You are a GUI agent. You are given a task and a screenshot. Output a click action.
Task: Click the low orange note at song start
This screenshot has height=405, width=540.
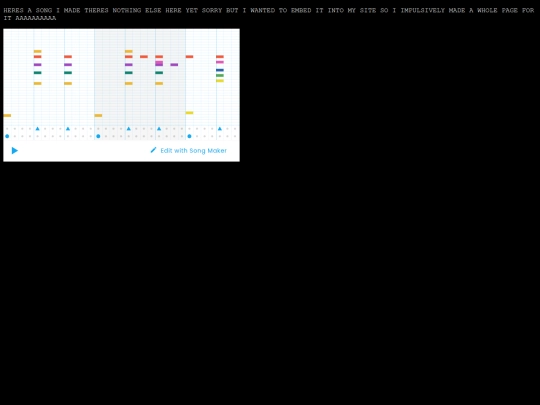click(7, 115)
